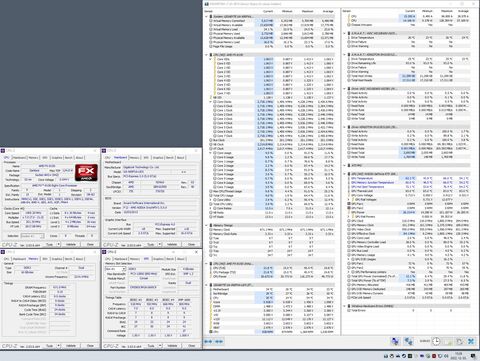Click Validate button in the SPD CPU-Z window

(x=172, y=346)
